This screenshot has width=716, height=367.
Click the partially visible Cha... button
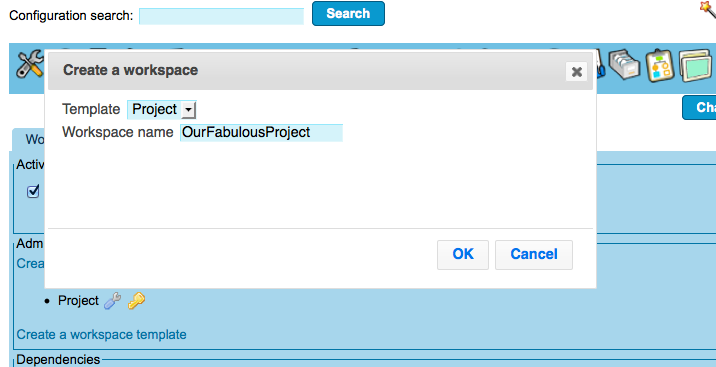click(699, 108)
